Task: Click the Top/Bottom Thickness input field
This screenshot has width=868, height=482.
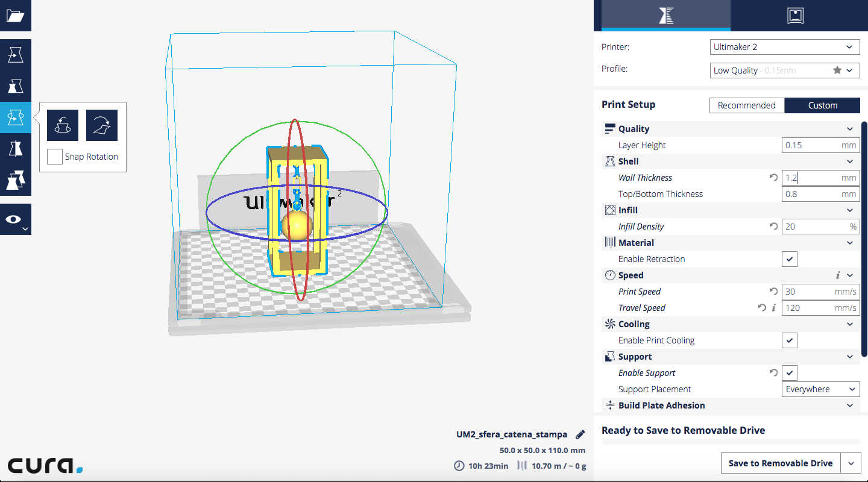Action: (820, 194)
